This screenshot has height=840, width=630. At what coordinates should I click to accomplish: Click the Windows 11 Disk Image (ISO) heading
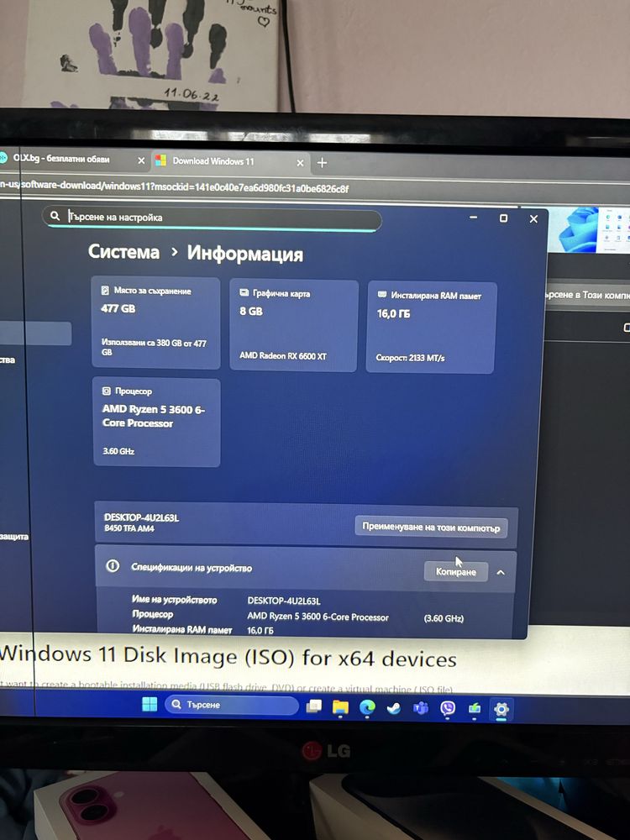pyautogui.click(x=228, y=657)
